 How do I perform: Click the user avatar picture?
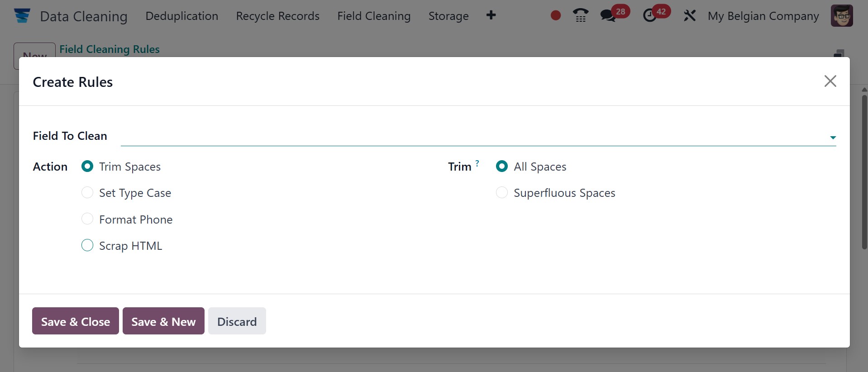tap(842, 16)
